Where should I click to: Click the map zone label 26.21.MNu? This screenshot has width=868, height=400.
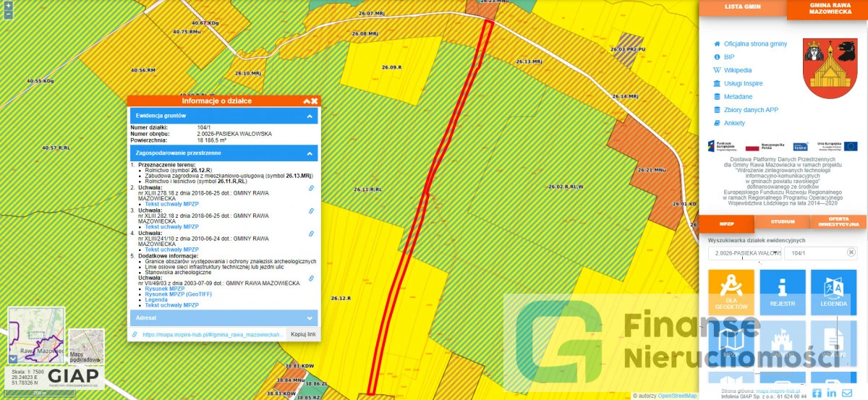651,169
